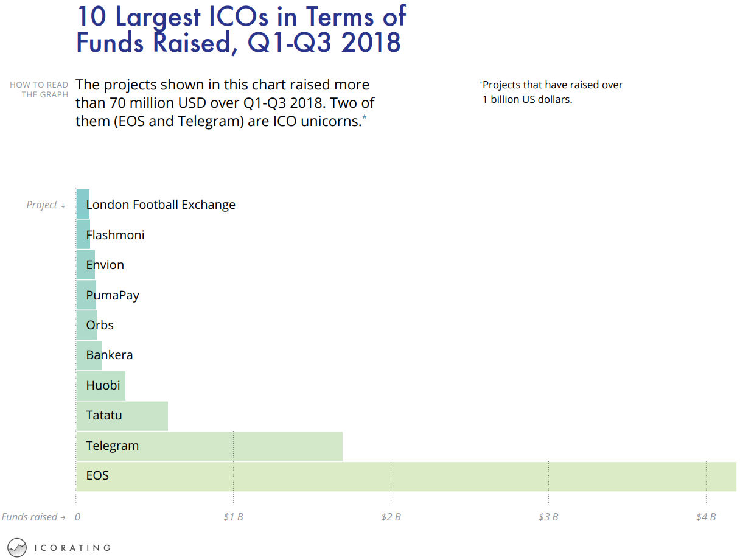
Task: Click the Envion project label
Action: pos(105,265)
